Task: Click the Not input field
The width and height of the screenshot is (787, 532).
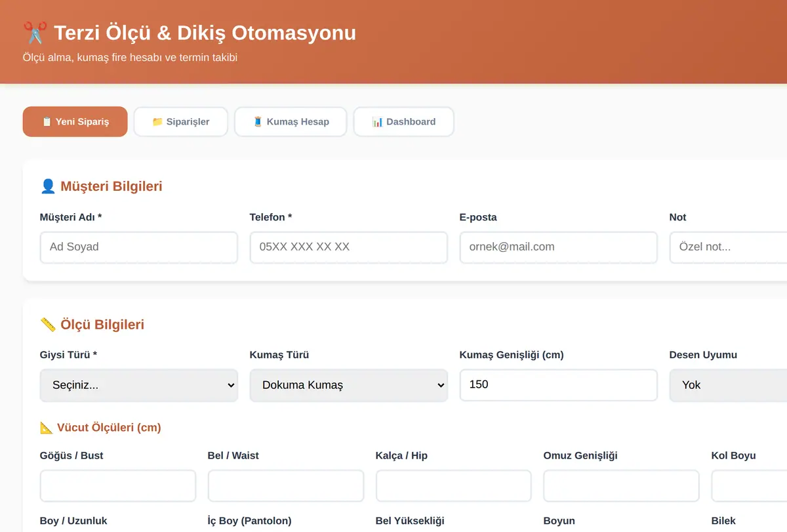Action: [728, 247]
